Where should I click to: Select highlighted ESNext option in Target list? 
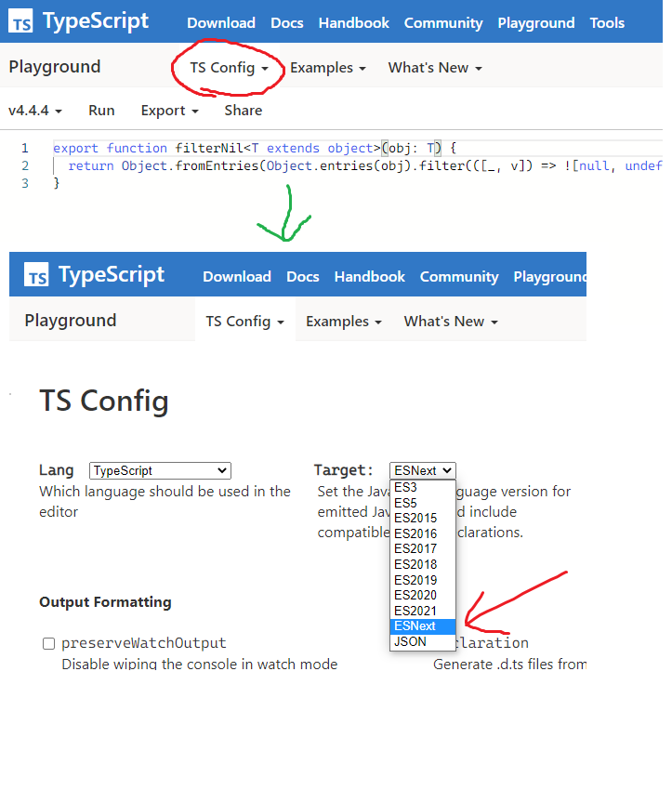(423, 626)
